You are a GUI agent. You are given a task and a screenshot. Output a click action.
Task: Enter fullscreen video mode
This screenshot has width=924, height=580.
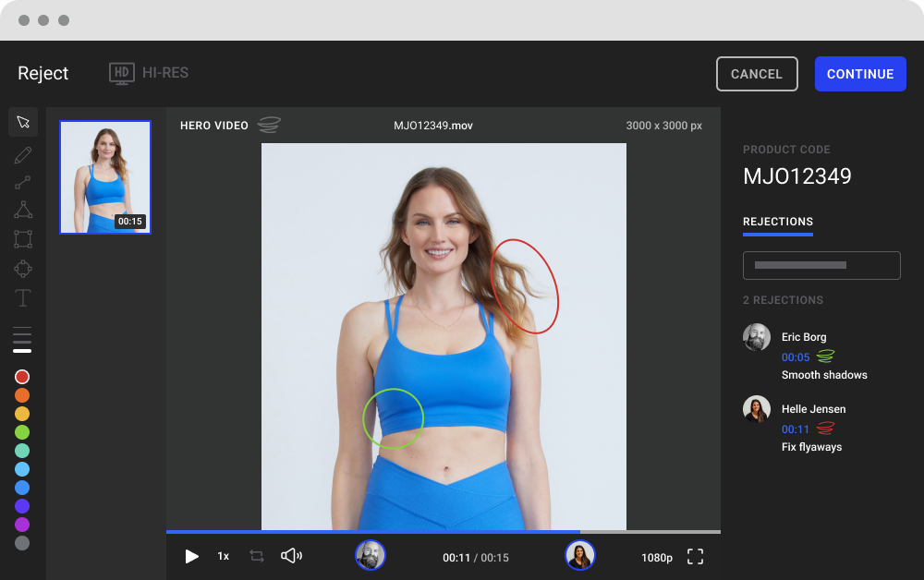coord(695,557)
